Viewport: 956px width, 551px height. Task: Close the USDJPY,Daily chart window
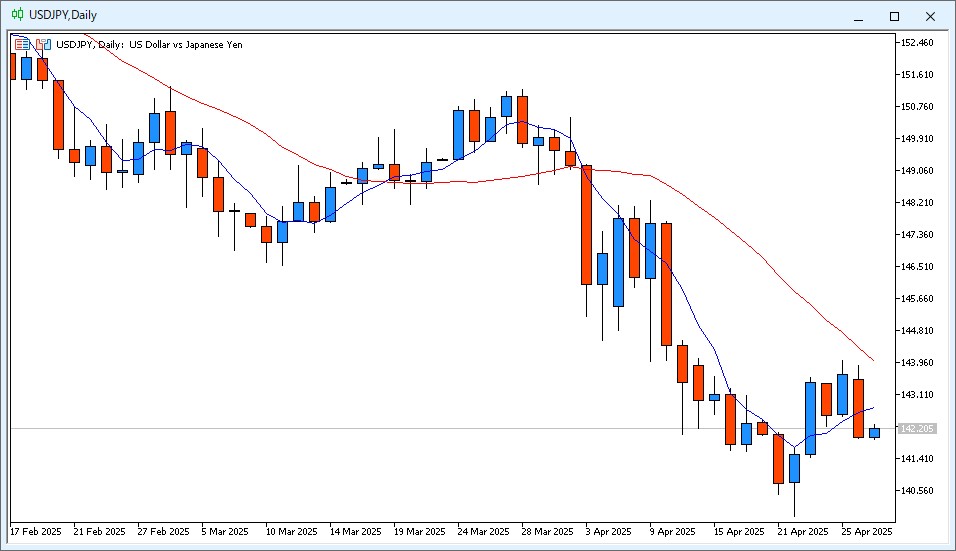click(x=930, y=16)
